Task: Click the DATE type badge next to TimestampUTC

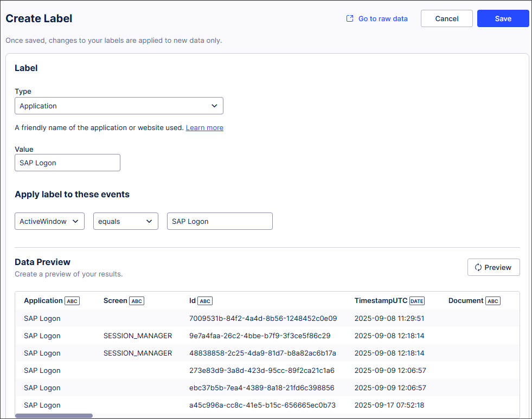Action: click(416, 301)
